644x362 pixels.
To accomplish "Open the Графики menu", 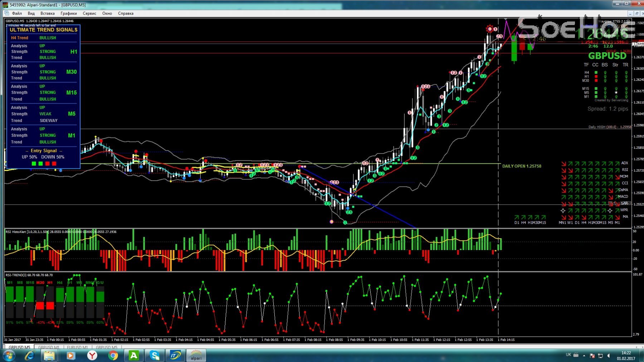I will pos(68,13).
